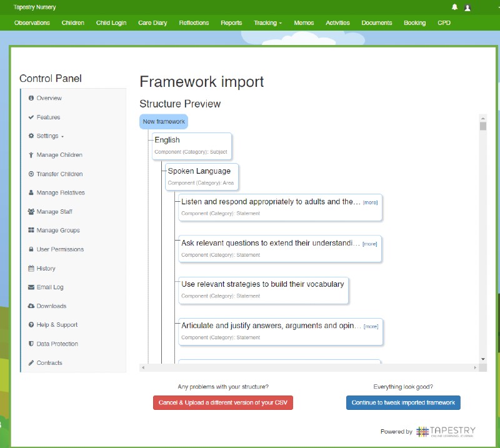Open the Tracking dropdown menu

point(267,23)
